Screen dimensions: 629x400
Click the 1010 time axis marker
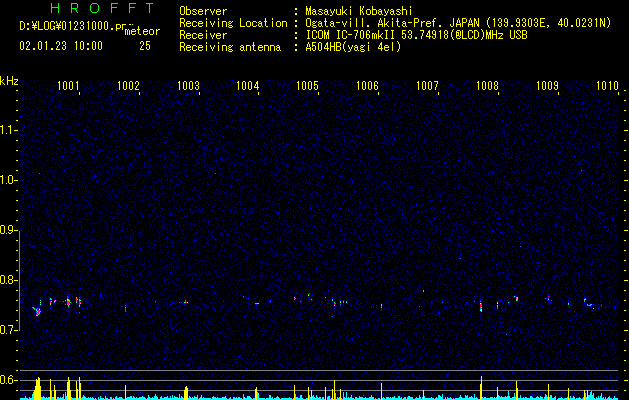pyautogui.click(x=607, y=86)
